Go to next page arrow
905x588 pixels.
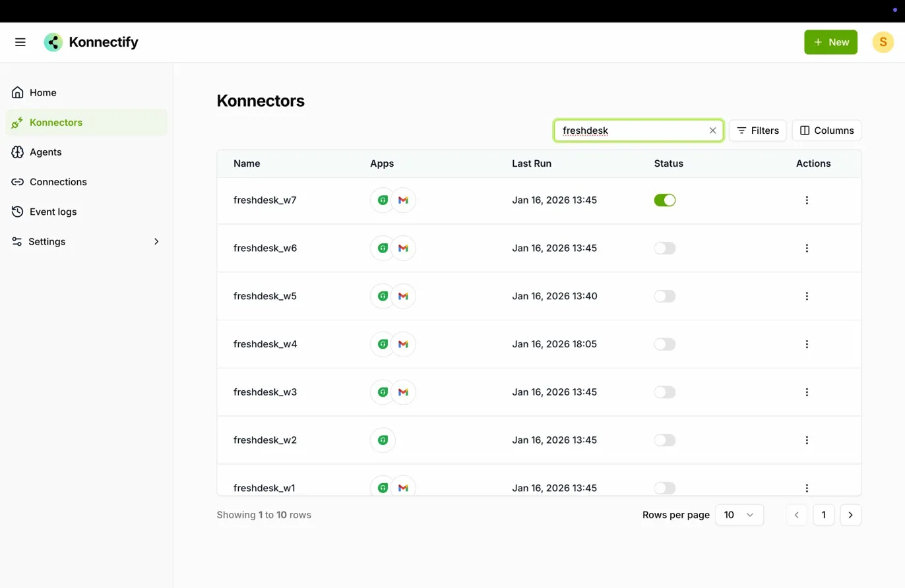[x=851, y=515]
